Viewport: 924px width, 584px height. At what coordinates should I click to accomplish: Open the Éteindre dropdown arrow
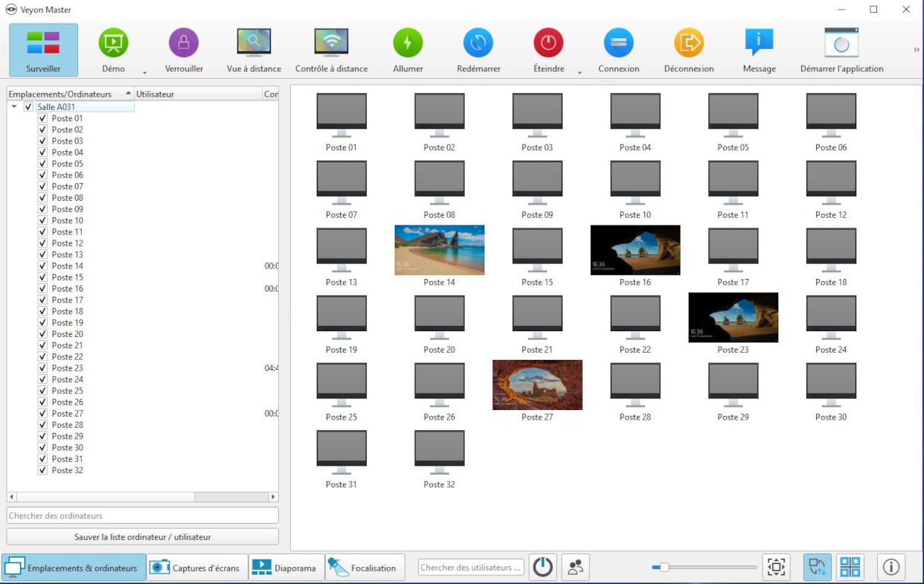pyautogui.click(x=580, y=72)
